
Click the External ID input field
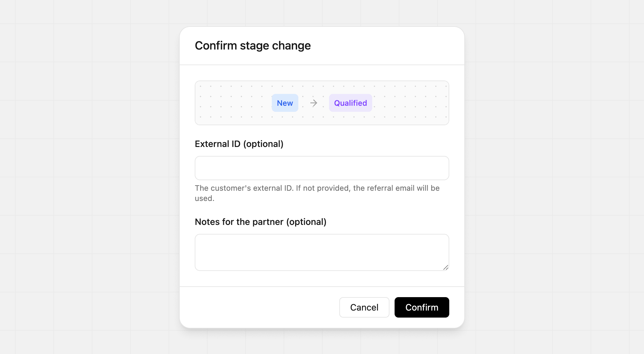(322, 168)
